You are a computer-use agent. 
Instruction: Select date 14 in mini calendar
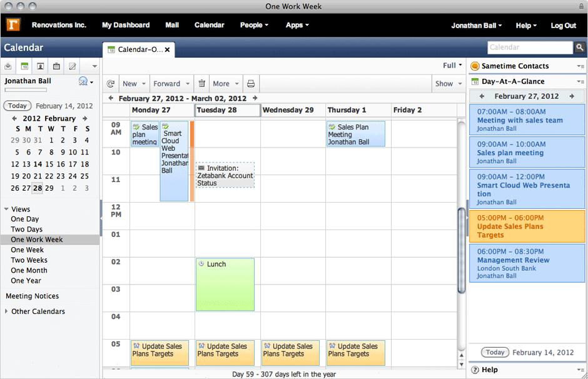pyautogui.click(x=38, y=164)
